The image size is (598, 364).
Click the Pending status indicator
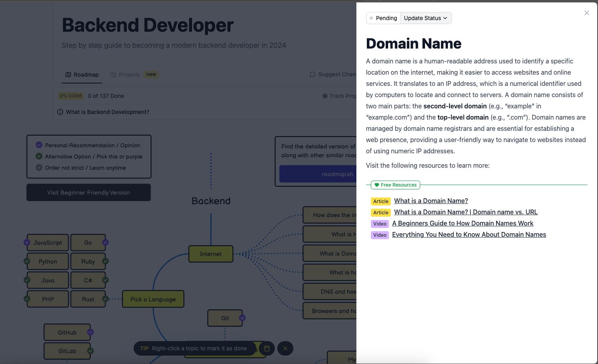pyautogui.click(x=383, y=18)
